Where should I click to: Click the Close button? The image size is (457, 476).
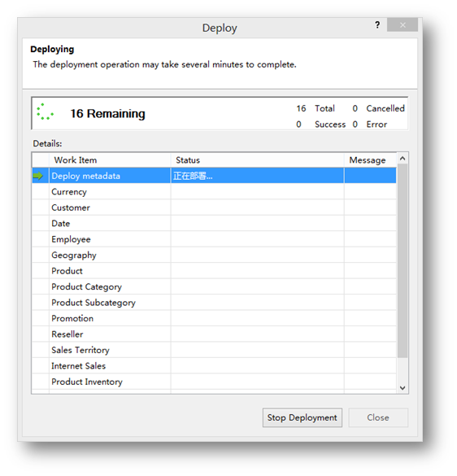pyautogui.click(x=378, y=417)
